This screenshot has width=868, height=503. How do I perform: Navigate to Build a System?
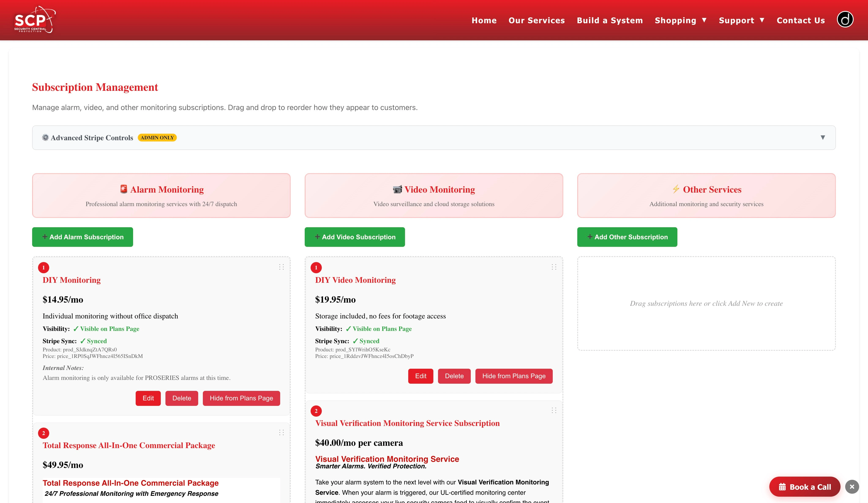point(610,20)
